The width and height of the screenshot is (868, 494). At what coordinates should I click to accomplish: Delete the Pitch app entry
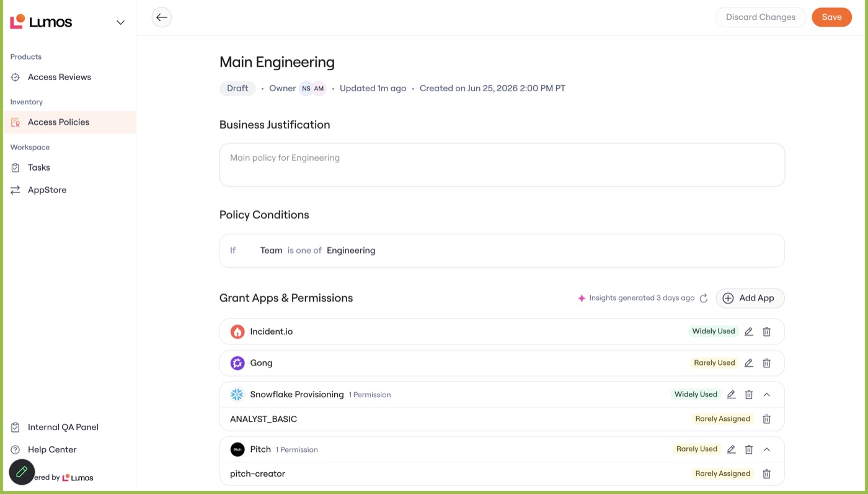(749, 449)
